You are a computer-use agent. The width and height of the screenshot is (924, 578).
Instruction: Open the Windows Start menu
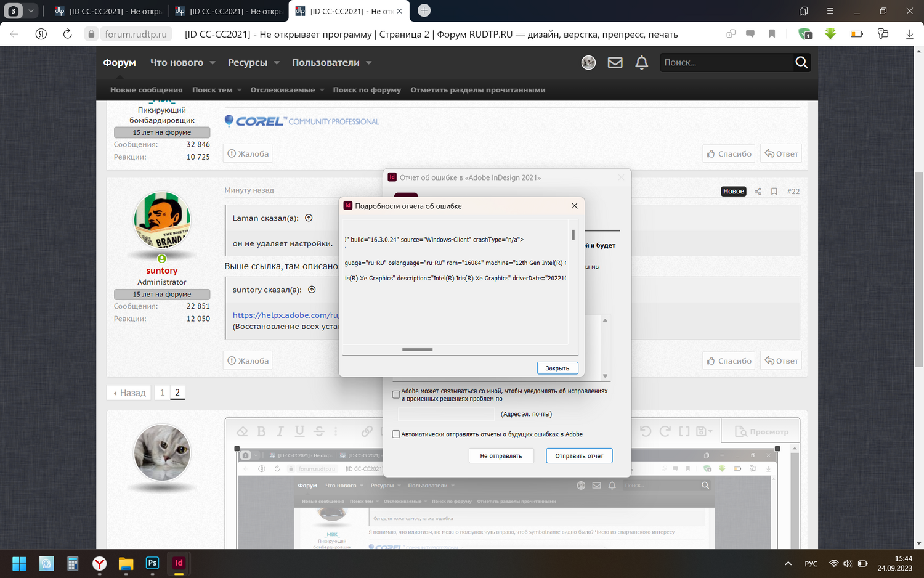click(x=20, y=563)
